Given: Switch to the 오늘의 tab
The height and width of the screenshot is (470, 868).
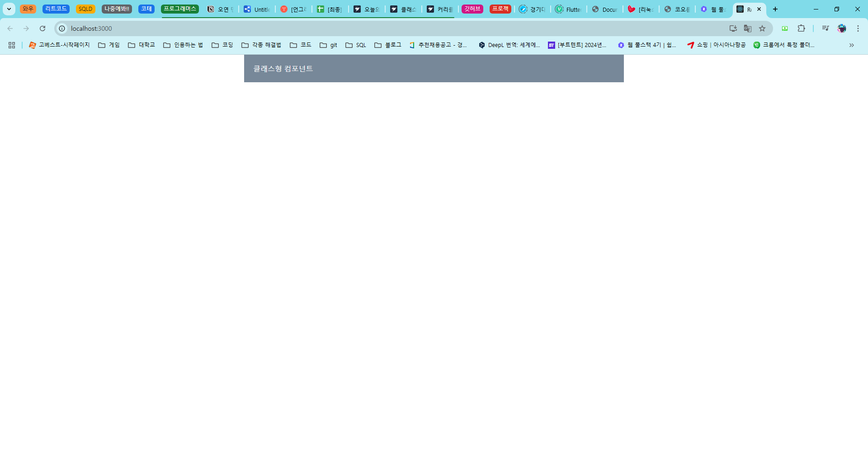Looking at the screenshot, I should pos(367,9).
